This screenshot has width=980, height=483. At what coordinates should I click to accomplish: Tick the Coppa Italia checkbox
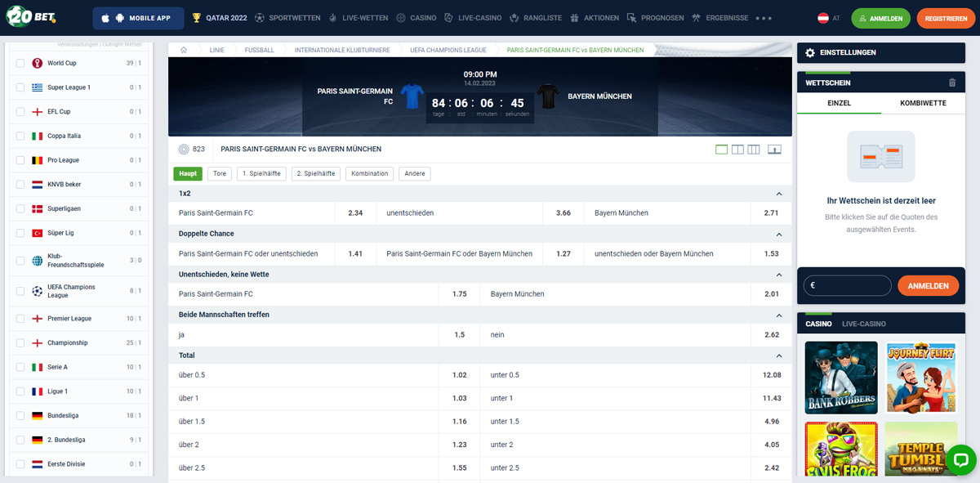click(20, 136)
